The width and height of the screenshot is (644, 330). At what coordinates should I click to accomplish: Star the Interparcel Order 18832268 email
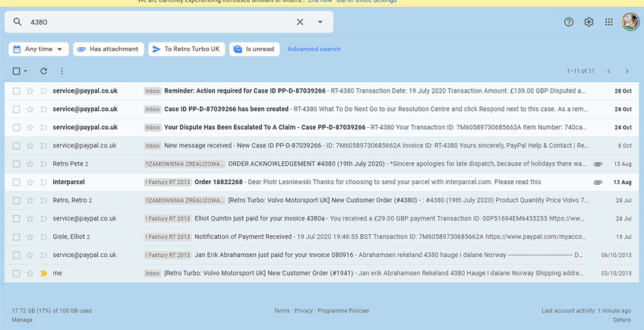[30, 182]
